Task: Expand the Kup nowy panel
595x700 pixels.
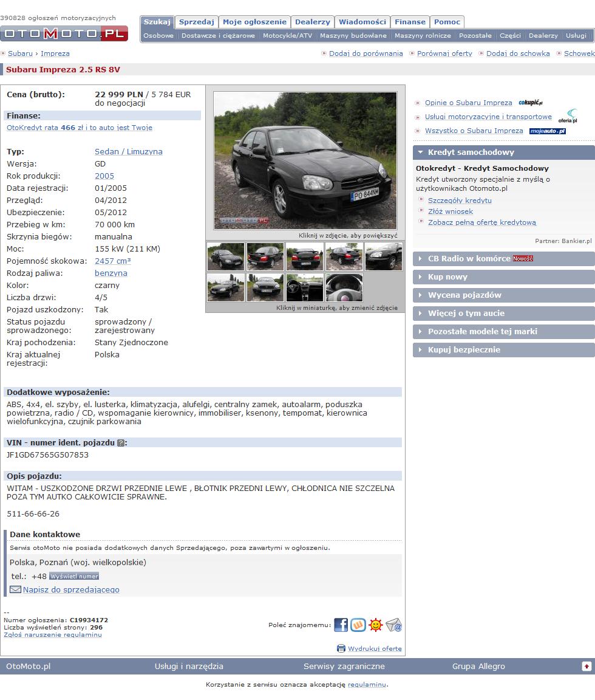Action: tap(504, 277)
